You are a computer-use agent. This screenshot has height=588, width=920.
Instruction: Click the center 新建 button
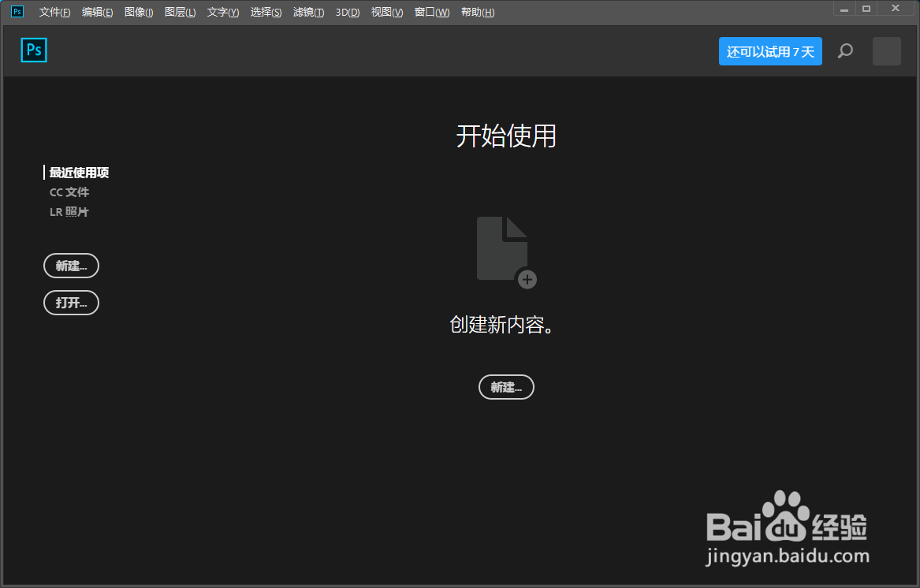point(505,387)
